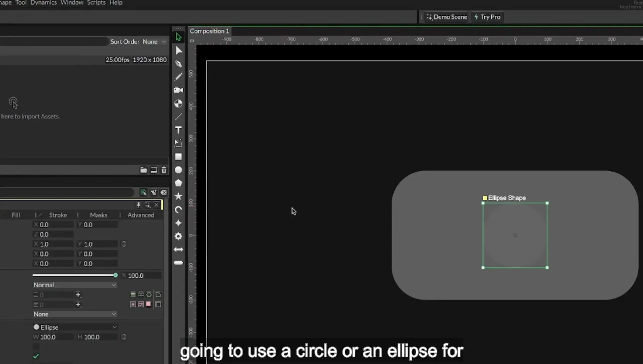The height and width of the screenshot is (364, 643).
Task: Click the Assets trash delete icon
Action: (164, 170)
